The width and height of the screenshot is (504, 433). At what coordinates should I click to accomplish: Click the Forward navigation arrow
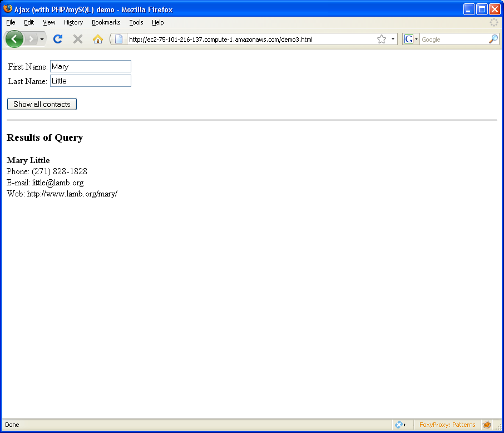click(31, 40)
